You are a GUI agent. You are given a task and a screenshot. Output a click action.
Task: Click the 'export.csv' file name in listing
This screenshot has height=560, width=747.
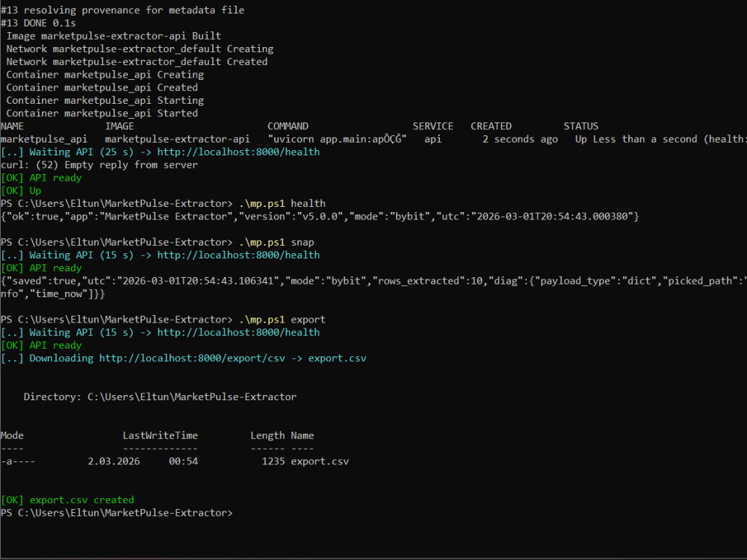[x=320, y=461]
